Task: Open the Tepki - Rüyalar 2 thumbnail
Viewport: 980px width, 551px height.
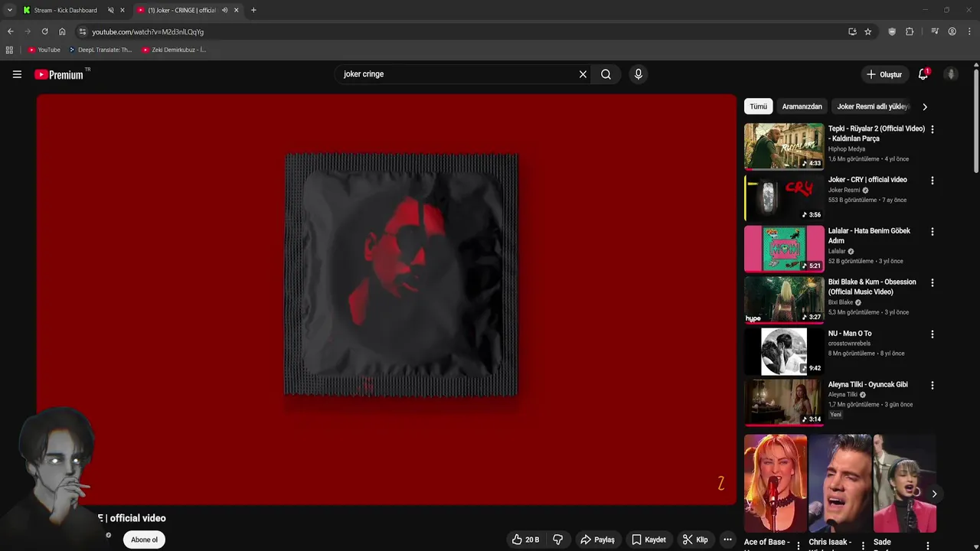Action: pos(784,146)
